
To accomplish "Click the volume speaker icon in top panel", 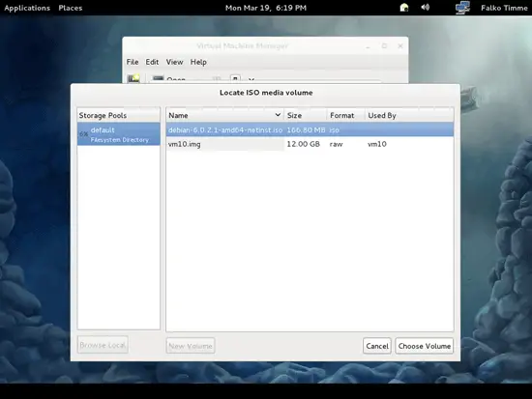I will [426, 8].
